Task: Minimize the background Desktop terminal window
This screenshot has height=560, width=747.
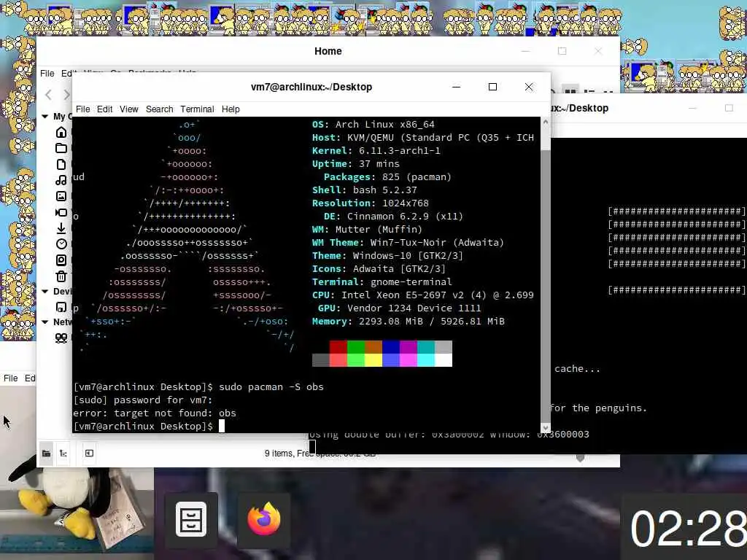Action: click(x=693, y=108)
